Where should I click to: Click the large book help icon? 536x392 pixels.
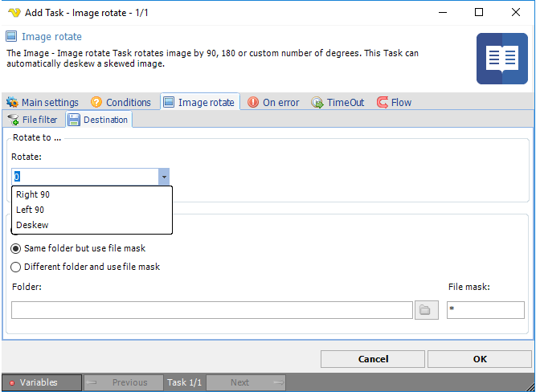tap(501, 59)
